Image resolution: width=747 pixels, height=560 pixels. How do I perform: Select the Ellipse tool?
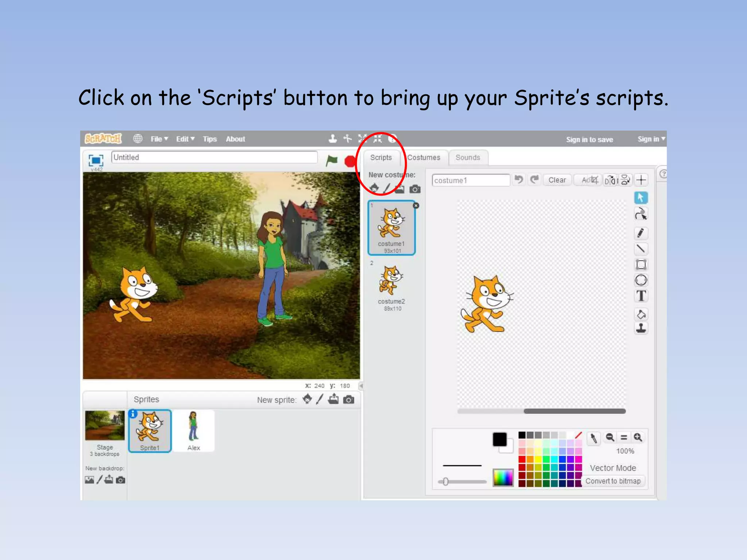point(641,280)
